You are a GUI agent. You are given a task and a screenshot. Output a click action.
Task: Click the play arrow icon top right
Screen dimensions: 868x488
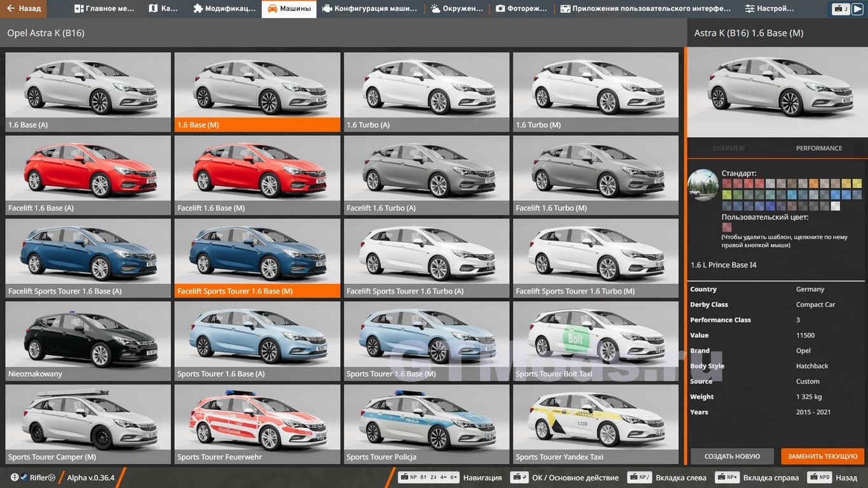[x=857, y=9]
